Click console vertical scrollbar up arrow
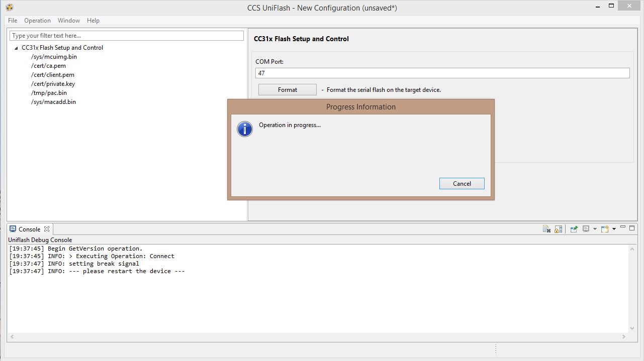The width and height of the screenshot is (644, 361). pos(632,249)
